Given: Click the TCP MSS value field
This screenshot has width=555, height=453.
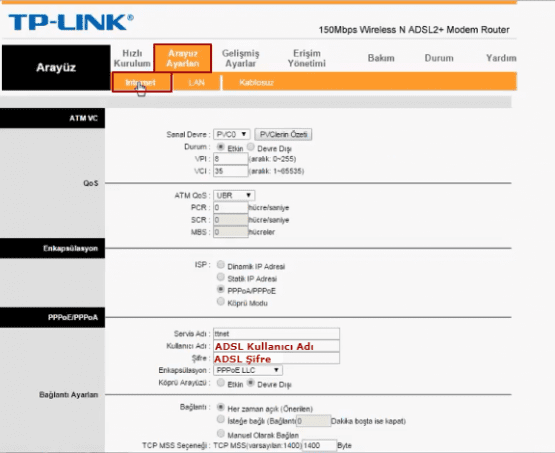Looking at the screenshot, I should click(x=319, y=446).
